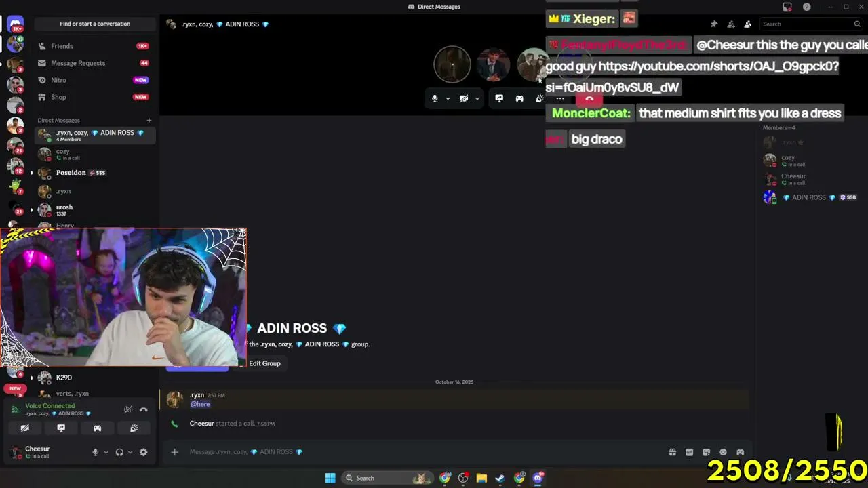The height and width of the screenshot is (488, 868).
Task: Open the Windows Start menu
Action: click(x=330, y=478)
